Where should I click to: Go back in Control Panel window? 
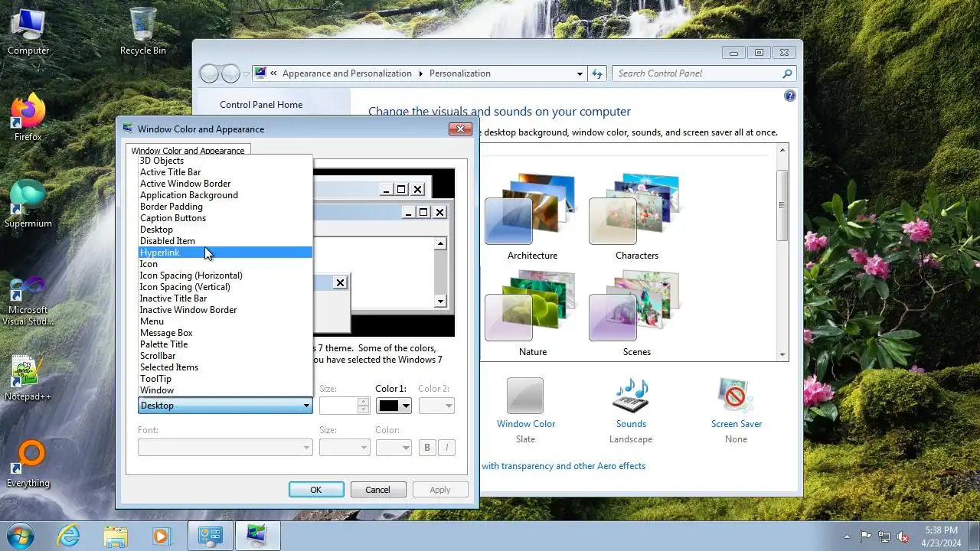point(209,73)
